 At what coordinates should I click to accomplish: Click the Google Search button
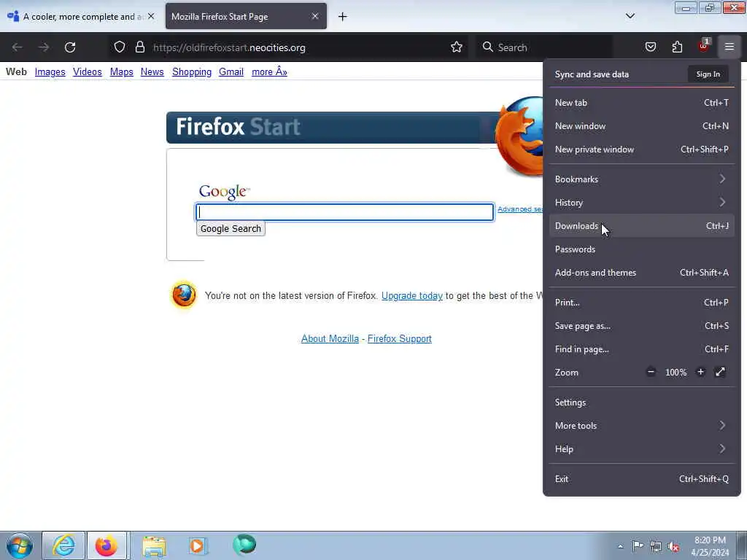pyautogui.click(x=231, y=228)
